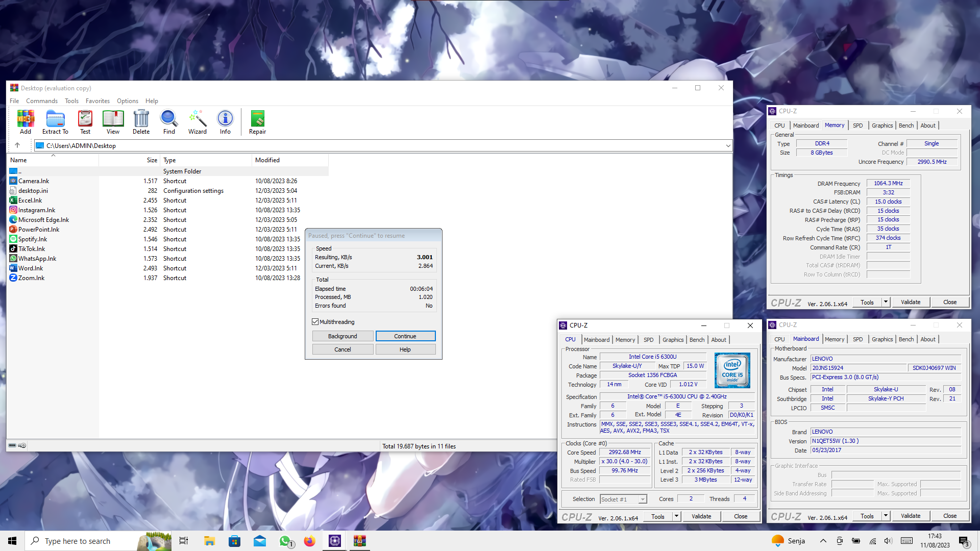Click the Extract To toolbar icon
Image resolution: width=980 pixels, height=551 pixels.
click(x=55, y=122)
